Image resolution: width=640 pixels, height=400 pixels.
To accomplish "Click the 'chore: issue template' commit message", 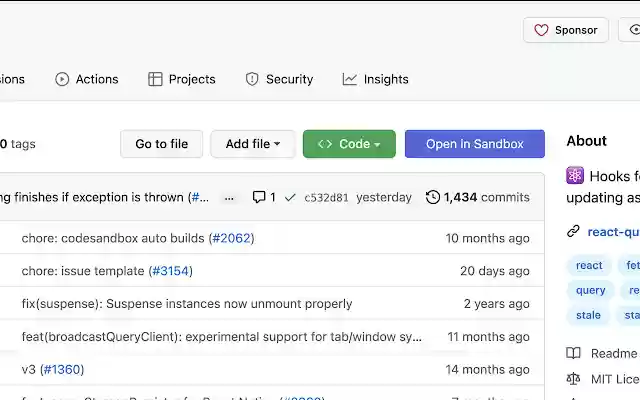I will [x=83, y=271].
